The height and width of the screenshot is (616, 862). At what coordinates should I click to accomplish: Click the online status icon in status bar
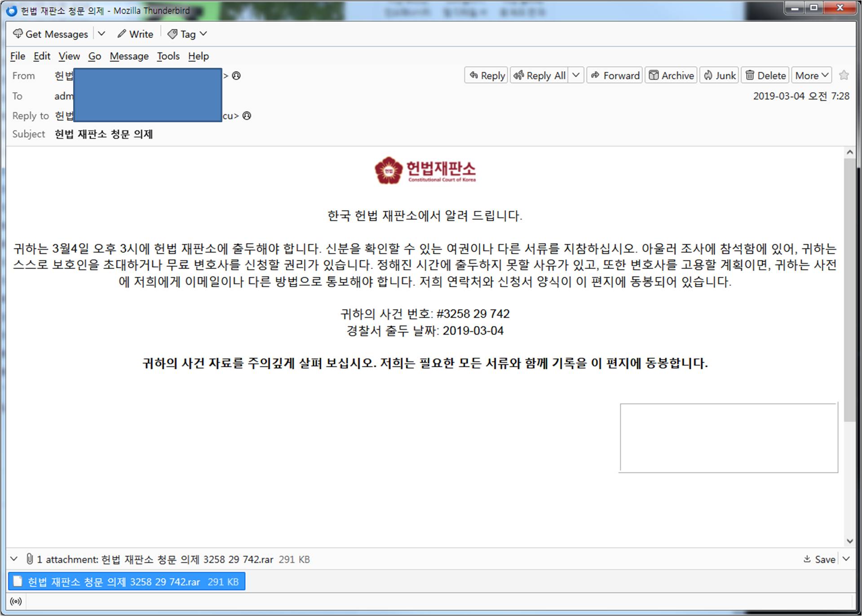[16, 601]
